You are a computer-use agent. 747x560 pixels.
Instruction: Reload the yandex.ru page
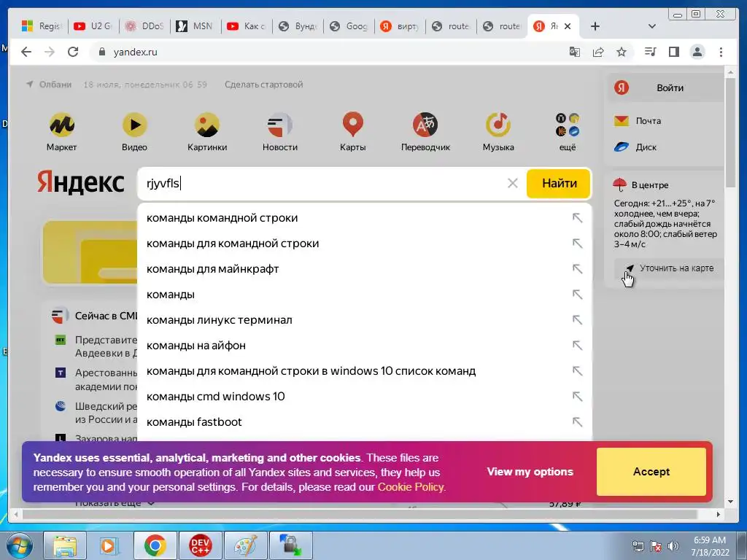click(x=73, y=52)
